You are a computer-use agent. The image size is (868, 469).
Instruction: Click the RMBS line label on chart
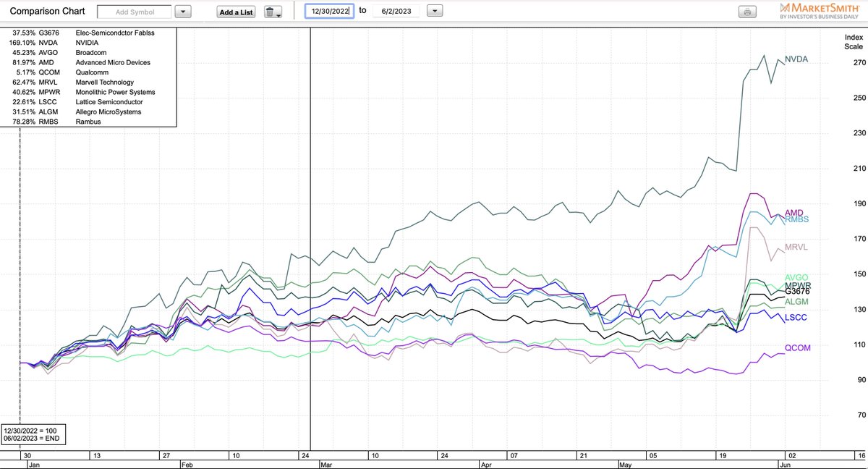[796, 219]
